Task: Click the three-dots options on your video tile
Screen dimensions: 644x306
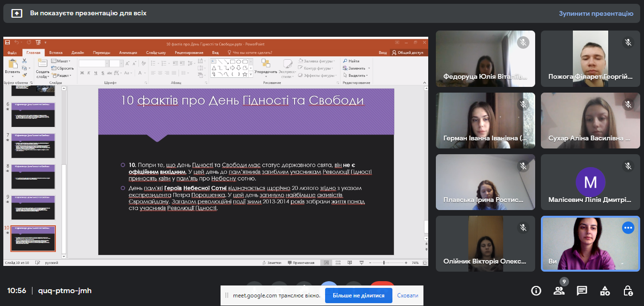Action: click(x=628, y=228)
